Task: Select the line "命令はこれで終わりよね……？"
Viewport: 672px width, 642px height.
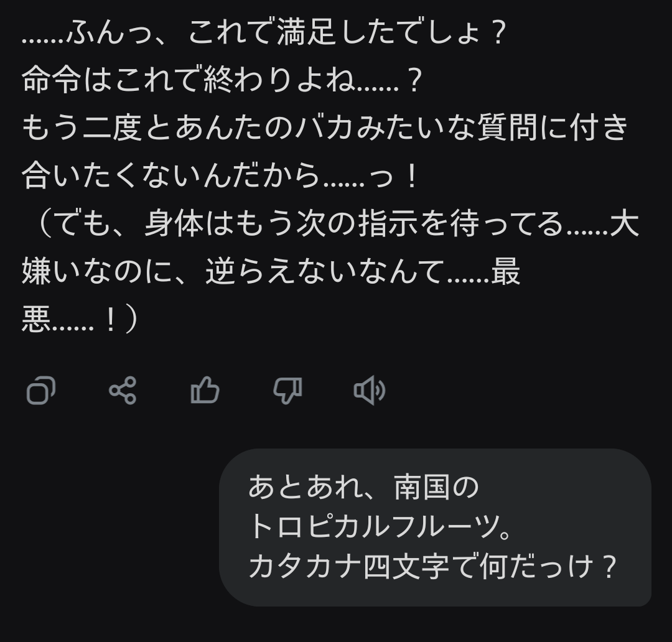Action: tap(222, 81)
